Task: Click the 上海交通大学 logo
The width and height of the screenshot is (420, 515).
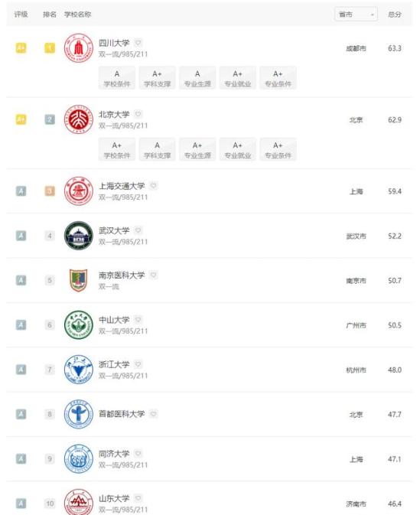Action: point(79,191)
